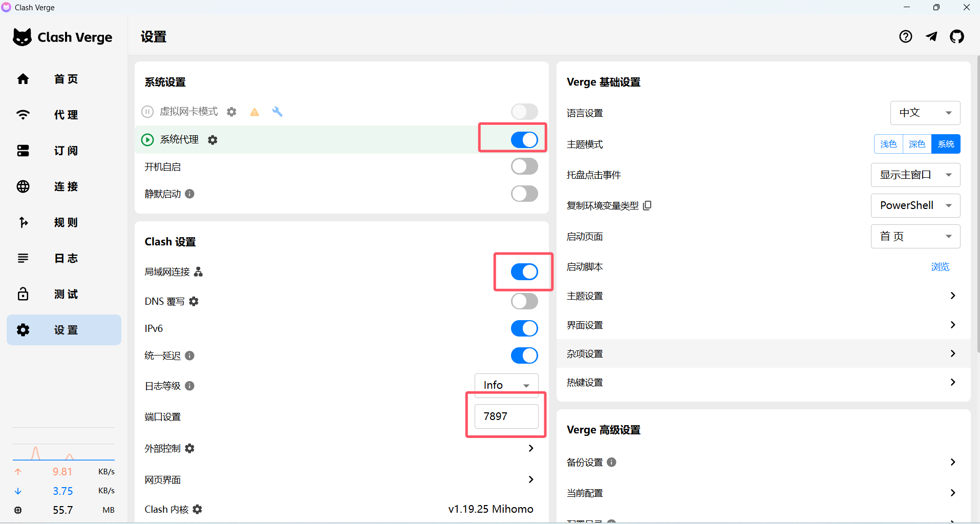Screen dimensions: 980x524
Task: Select the 深色 theme mode button
Action: point(917,144)
